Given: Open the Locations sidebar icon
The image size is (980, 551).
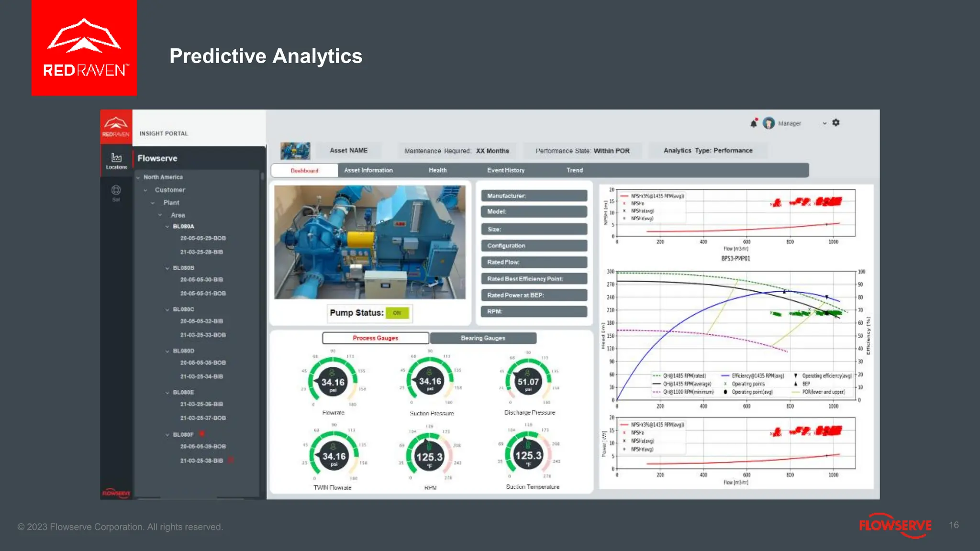Looking at the screenshot, I should [116, 161].
